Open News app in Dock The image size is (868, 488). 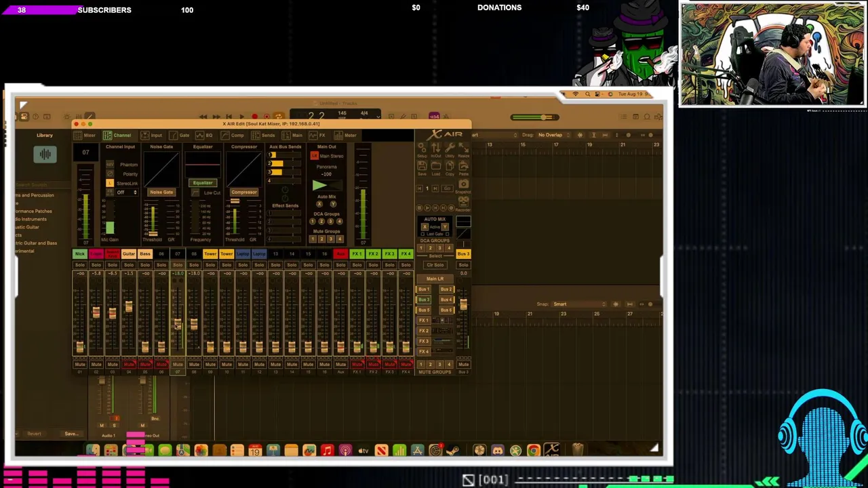pyautogui.click(x=381, y=450)
